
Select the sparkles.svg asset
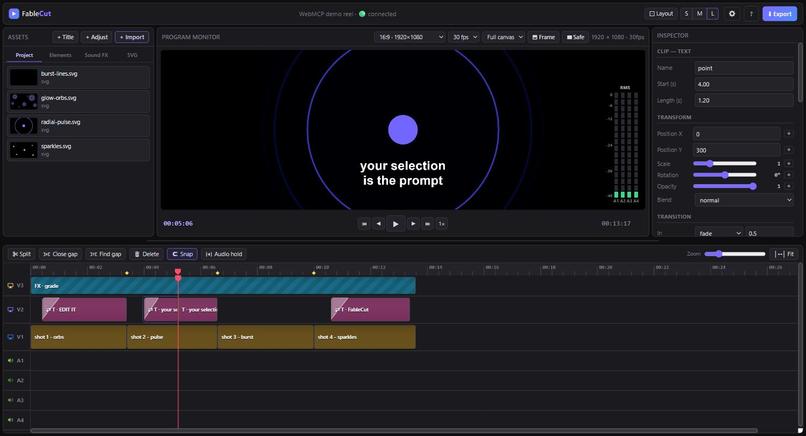pyautogui.click(x=79, y=150)
